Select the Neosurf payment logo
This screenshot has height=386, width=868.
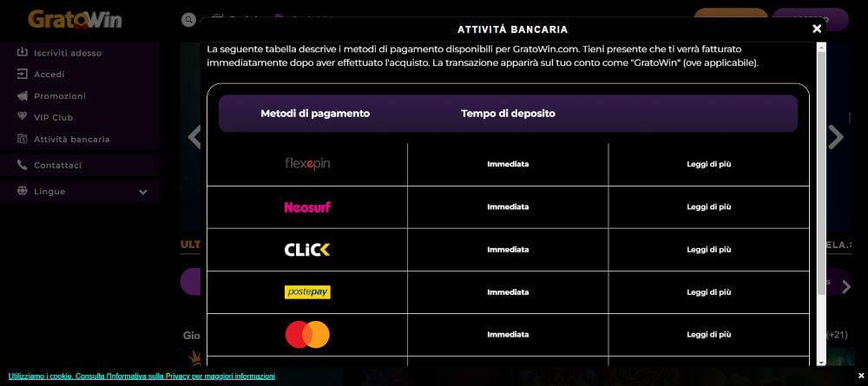pos(307,206)
